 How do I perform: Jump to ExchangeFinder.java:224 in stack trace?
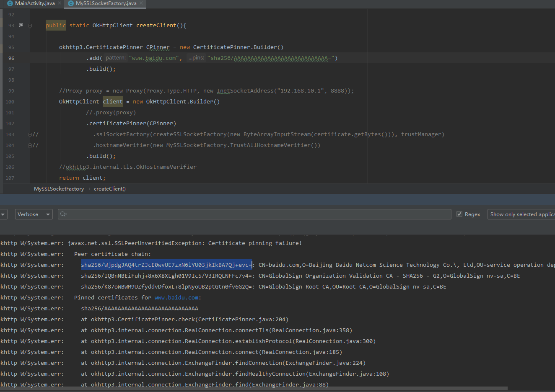click(324, 363)
